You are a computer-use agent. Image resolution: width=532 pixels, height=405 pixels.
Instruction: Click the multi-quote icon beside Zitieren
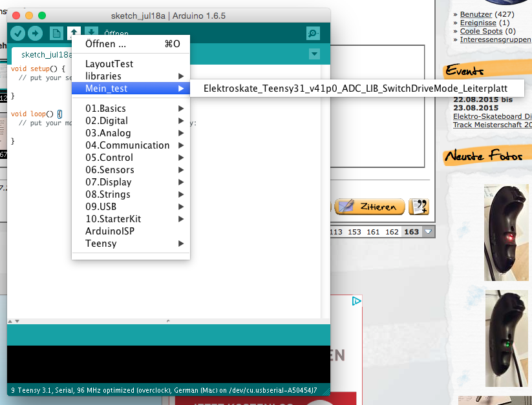[x=419, y=207]
